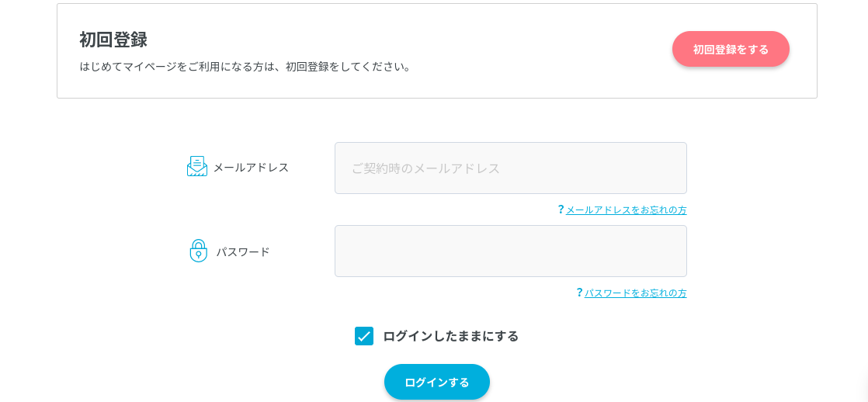The width and height of the screenshot is (868, 402).
Task: Uncheck the ログインしたままにする checkbox
Action: coord(363,336)
